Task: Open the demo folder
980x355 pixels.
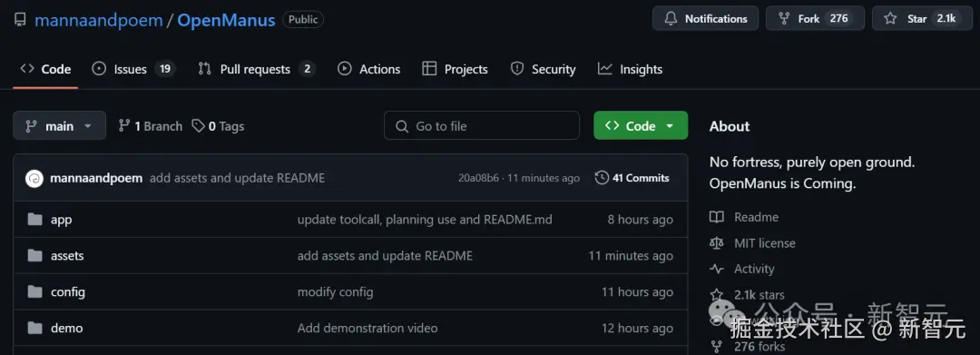Action: coord(67,328)
